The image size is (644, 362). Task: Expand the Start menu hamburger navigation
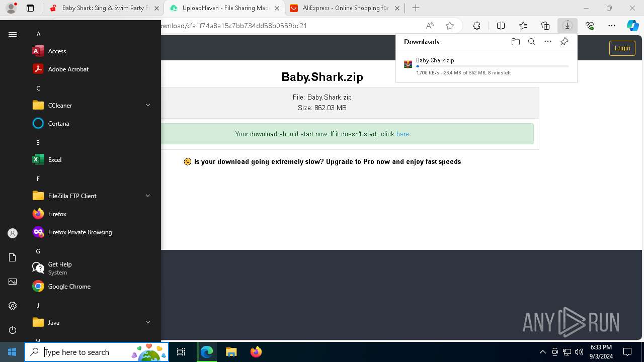coord(13,34)
